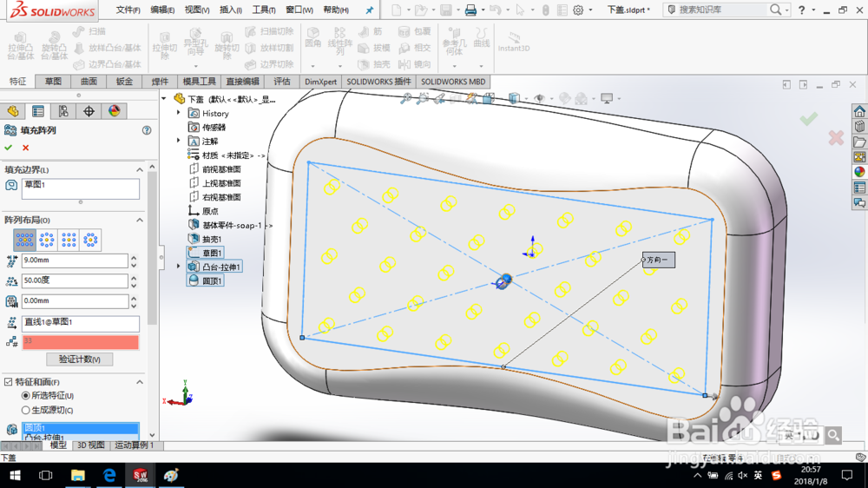Image resolution: width=868 pixels, height=488 pixels.
Task: Click the 0.00mm margin field
Action: (x=75, y=300)
